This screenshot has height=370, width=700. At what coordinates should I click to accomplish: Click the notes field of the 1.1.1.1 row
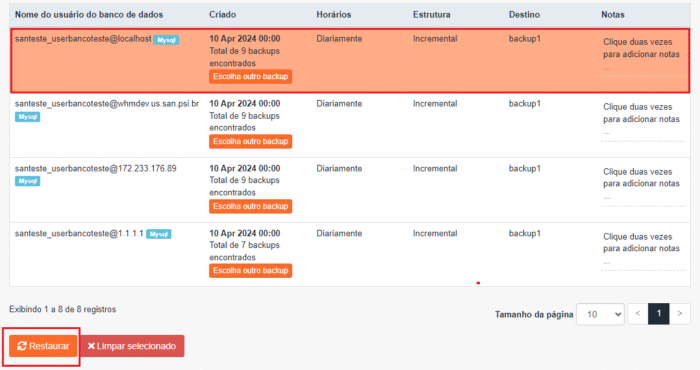click(642, 250)
